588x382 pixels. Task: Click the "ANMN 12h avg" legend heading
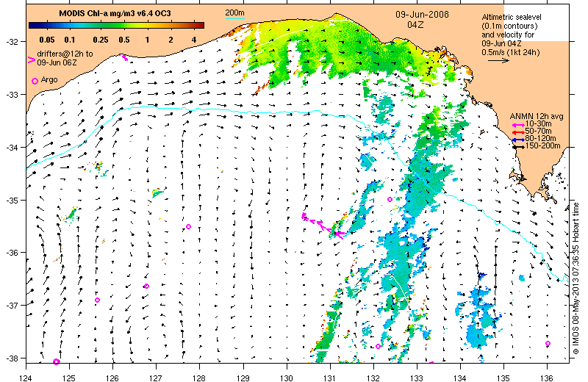[537, 117]
